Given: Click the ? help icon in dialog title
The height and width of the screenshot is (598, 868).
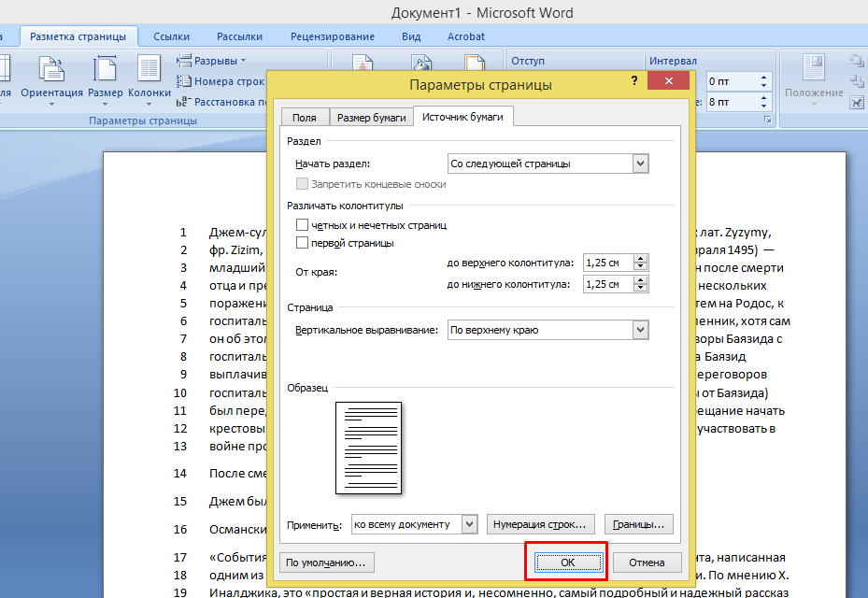Looking at the screenshot, I should (x=633, y=81).
